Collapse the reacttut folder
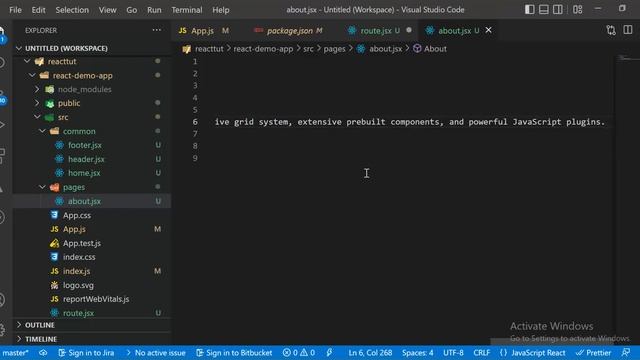 tap(27, 61)
